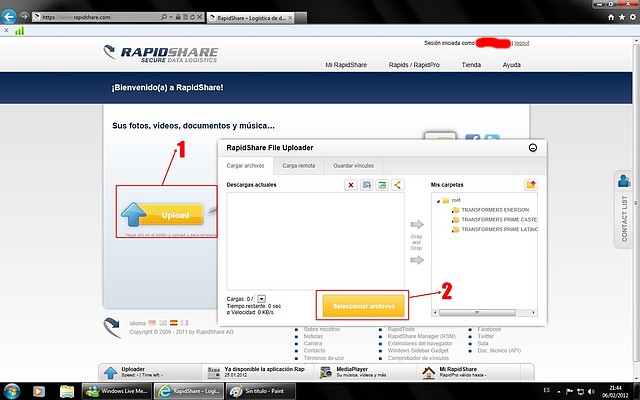640x400 pixels.
Task: Click the folder tree scrollbar right arrow
Action: pyautogui.click(x=533, y=312)
